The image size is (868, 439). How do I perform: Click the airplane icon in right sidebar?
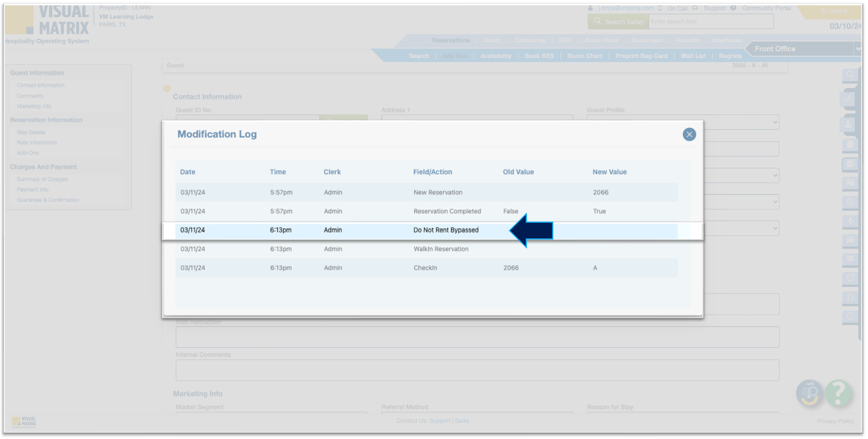click(x=850, y=221)
